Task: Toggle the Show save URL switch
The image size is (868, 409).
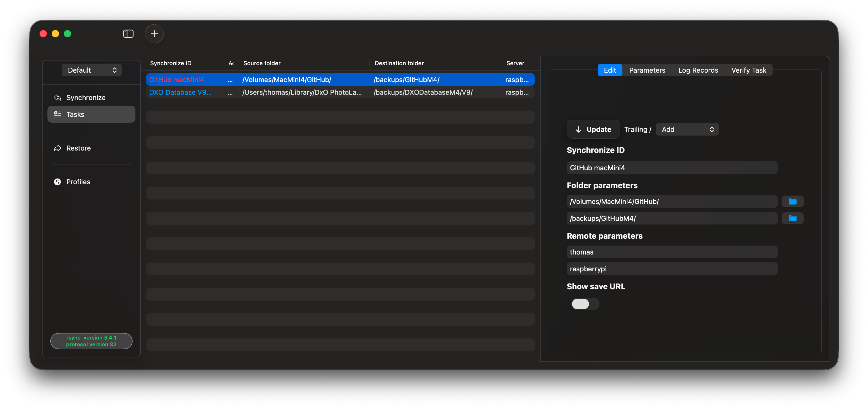Action: [x=585, y=304]
